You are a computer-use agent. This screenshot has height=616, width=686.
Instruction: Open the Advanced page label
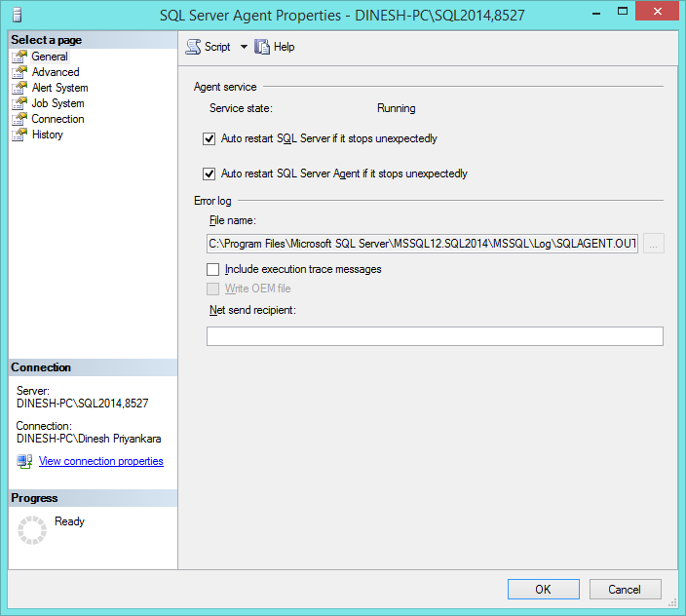[56, 72]
